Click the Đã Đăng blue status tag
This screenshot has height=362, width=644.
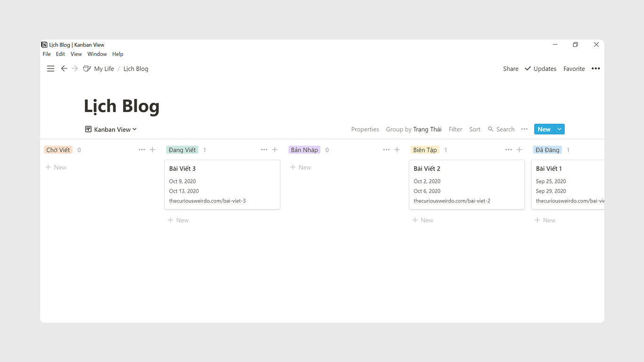547,150
